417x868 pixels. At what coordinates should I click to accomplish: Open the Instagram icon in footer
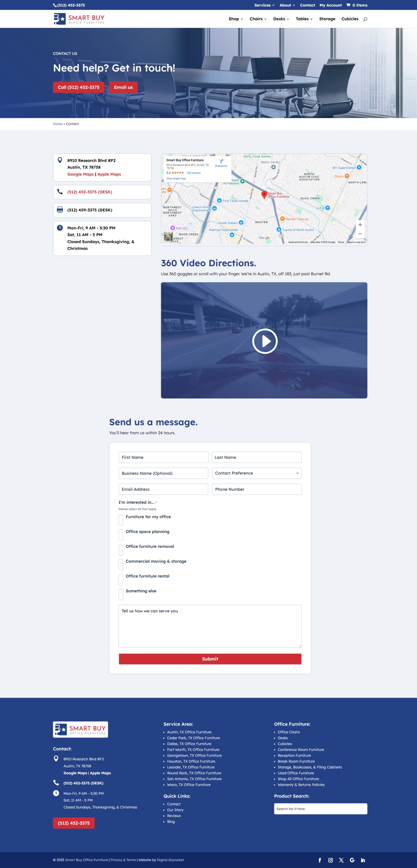coord(330,860)
